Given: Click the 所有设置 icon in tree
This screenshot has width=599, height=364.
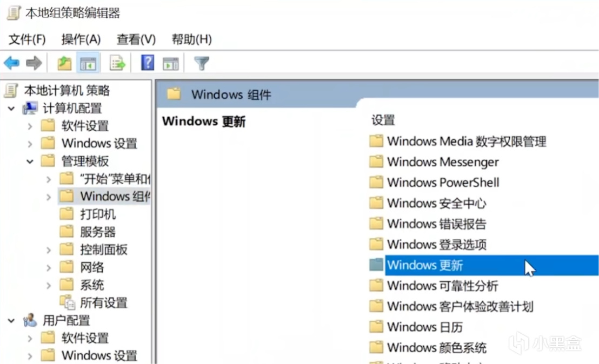Looking at the screenshot, I should [68, 302].
